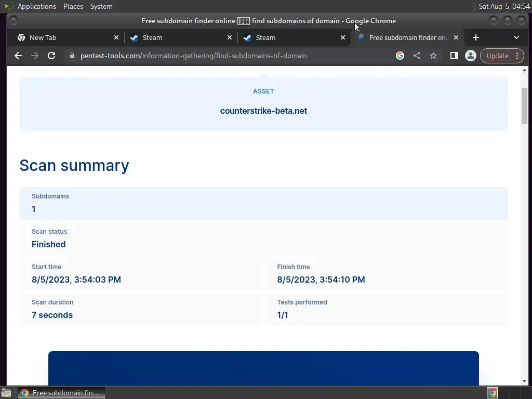Share this page via share icon
The width and height of the screenshot is (532, 399).
tap(417, 56)
